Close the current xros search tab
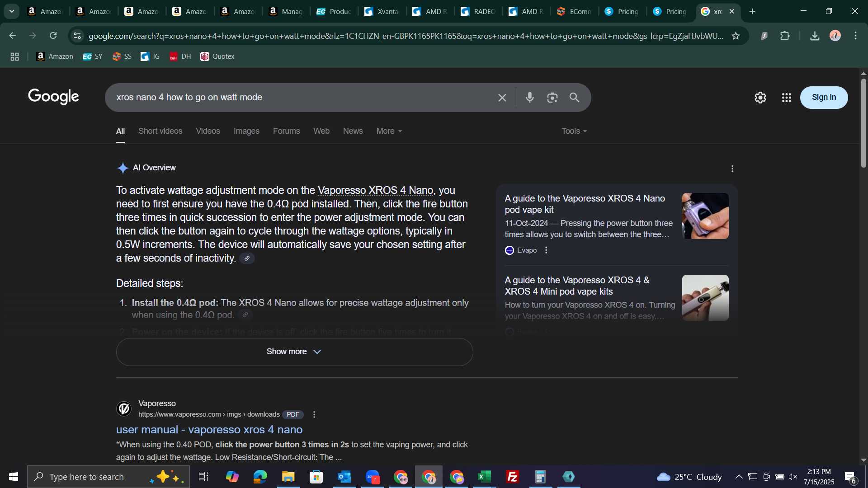Image resolution: width=868 pixels, height=488 pixels. pyautogui.click(x=732, y=11)
